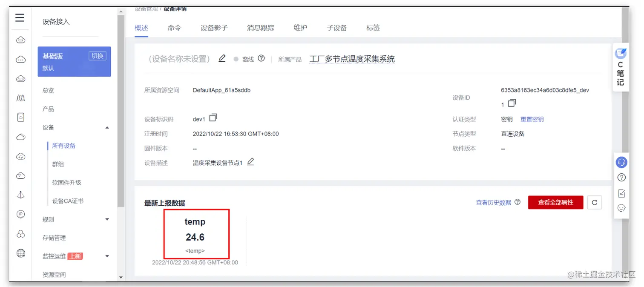Switch to the 维护 tab
The image size is (644, 287).
point(300,28)
